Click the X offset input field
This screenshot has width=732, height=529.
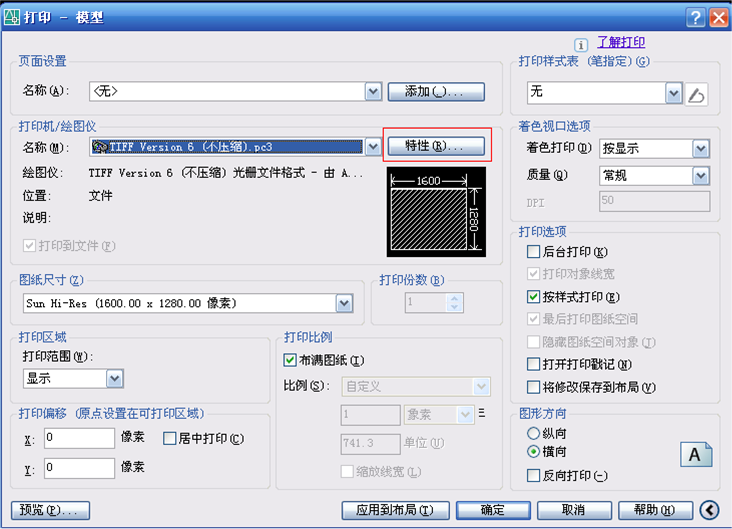pos(79,438)
